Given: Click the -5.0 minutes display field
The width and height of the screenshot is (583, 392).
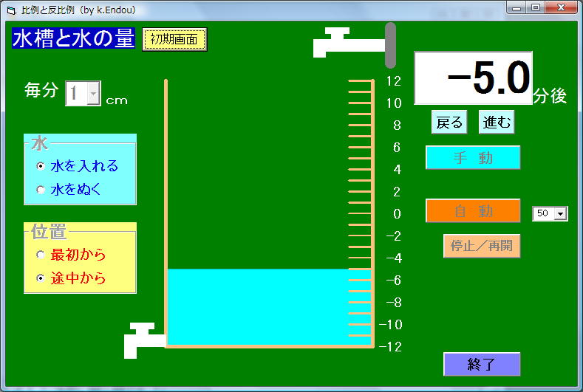Looking at the screenshot, I should pyautogui.click(x=474, y=78).
